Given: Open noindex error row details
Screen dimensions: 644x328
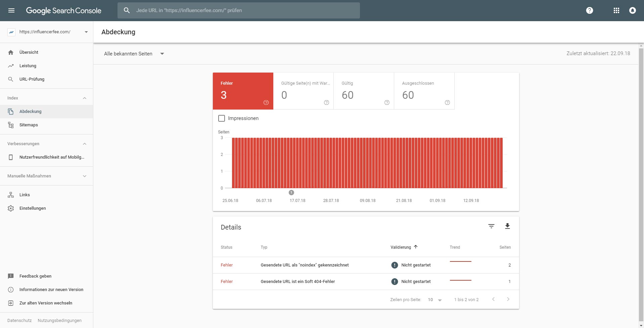Looking at the screenshot, I should 366,265.
